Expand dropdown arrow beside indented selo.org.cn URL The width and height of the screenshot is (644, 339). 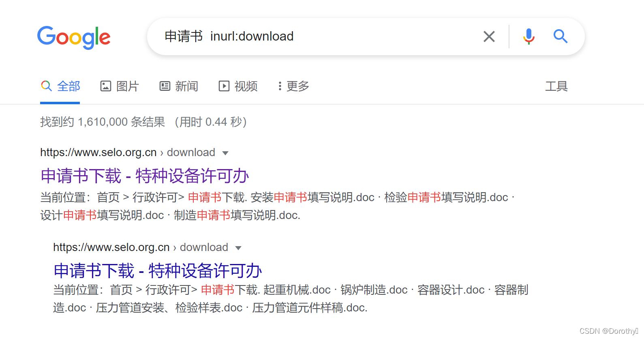click(x=238, y=248)
